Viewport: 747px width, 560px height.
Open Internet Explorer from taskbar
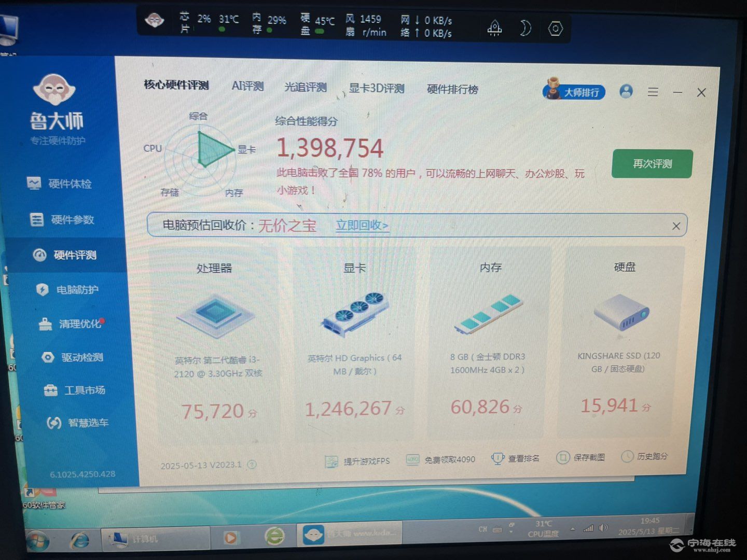(x=79, y=540)
